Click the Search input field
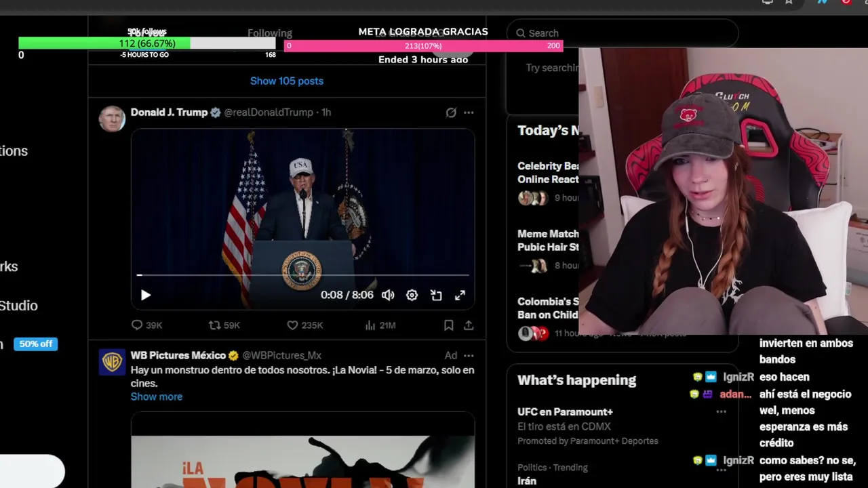The width and height of the screenshot is (868, 488). (623, 33)
